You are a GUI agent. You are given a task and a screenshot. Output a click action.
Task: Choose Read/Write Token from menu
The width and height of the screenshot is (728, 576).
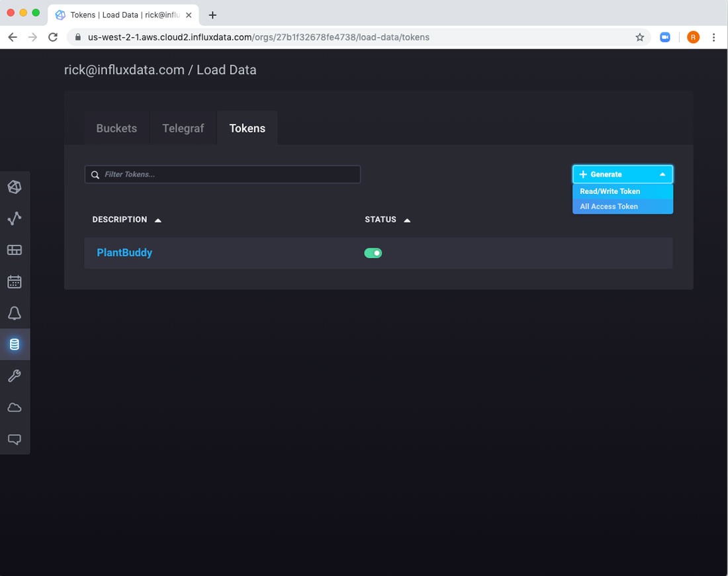[610, 191]
